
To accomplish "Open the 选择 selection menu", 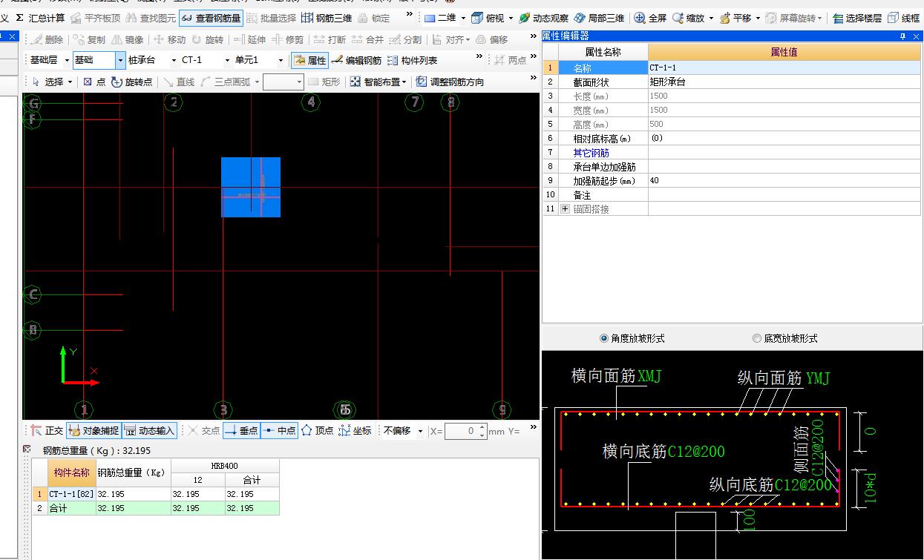I will [x=52, y=82].
